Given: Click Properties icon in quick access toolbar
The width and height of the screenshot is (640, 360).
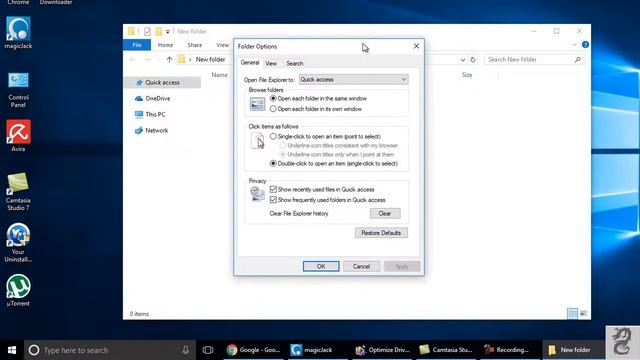Looking at the screenshot, I should [147, 31].
